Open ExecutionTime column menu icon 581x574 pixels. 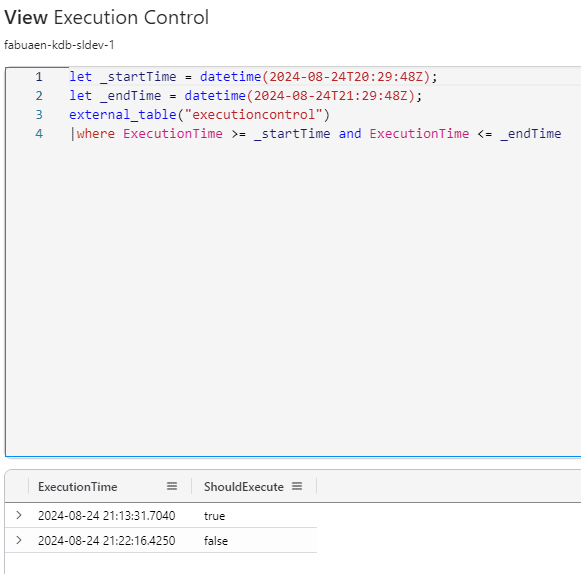172,486
